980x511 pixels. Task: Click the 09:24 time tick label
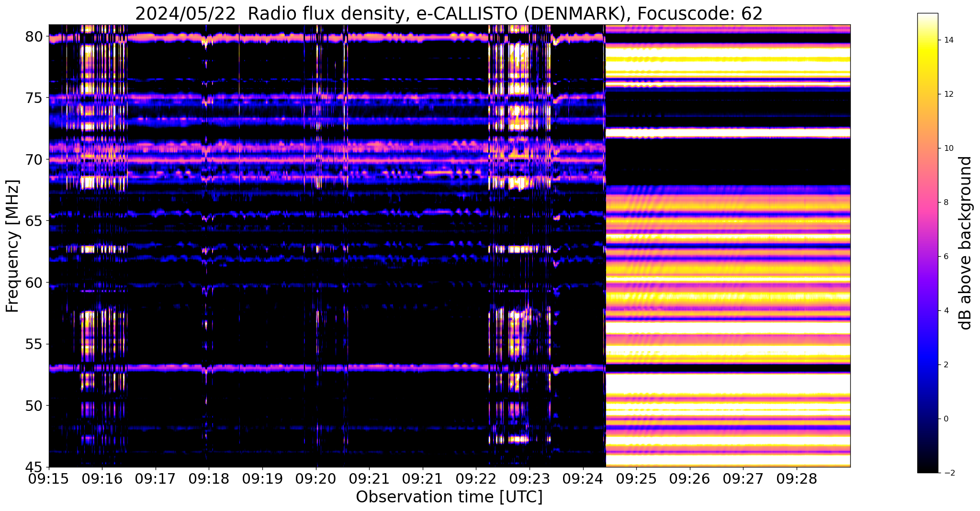583,478
